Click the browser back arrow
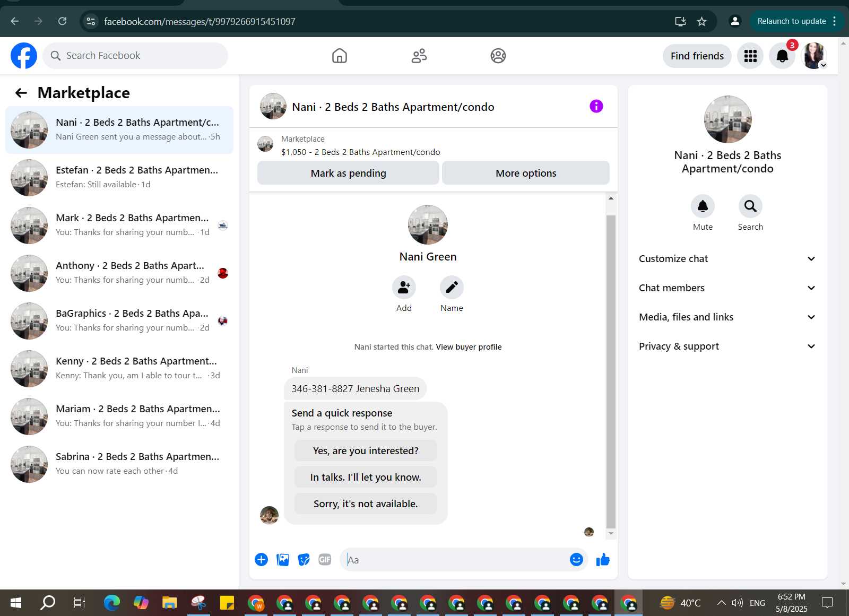Screen dimensions: 849x616 [15, 21]
